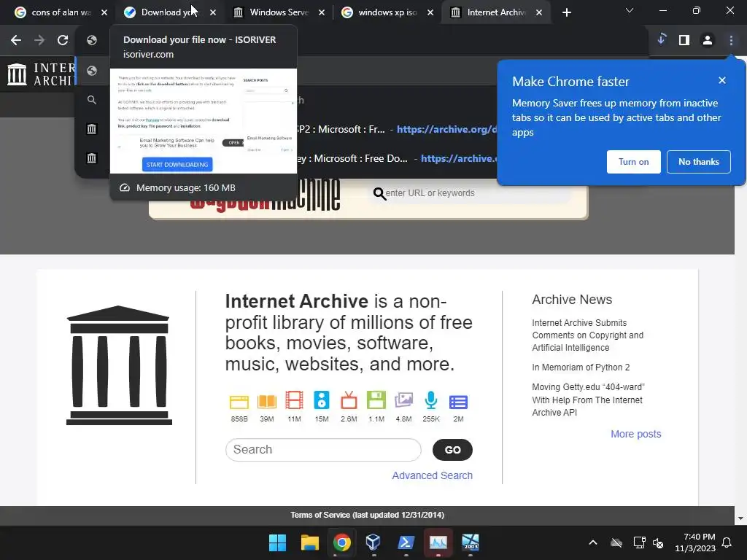Open the 2003 app taskbar icon
Viewport: 747px width, 560px height.
[x=471, y=542]
